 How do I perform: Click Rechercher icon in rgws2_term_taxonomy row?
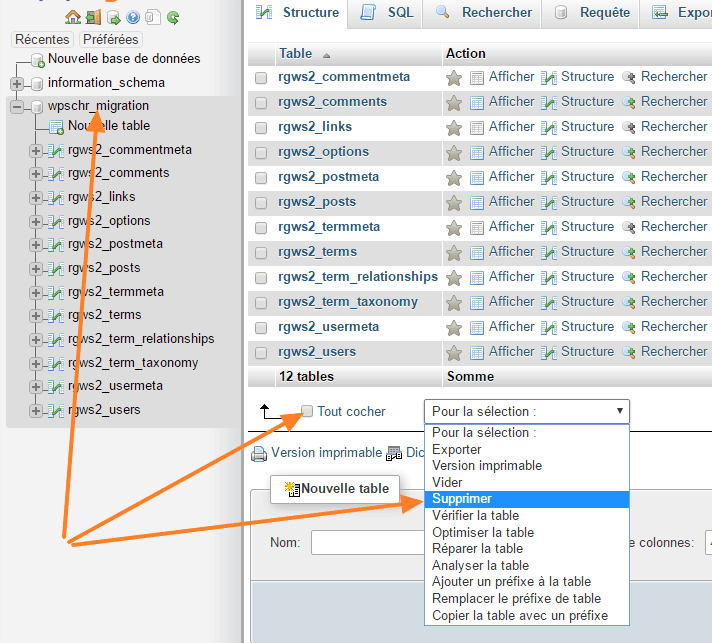[628, 303]
